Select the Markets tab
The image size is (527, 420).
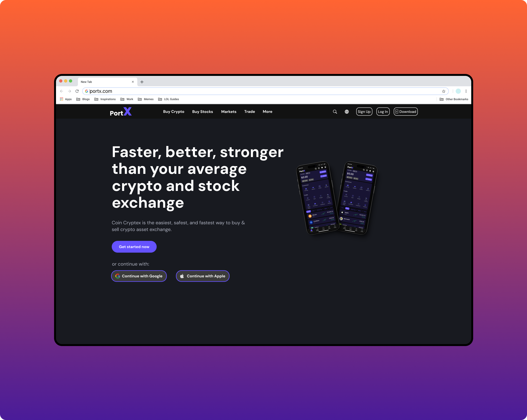(229, 111)
